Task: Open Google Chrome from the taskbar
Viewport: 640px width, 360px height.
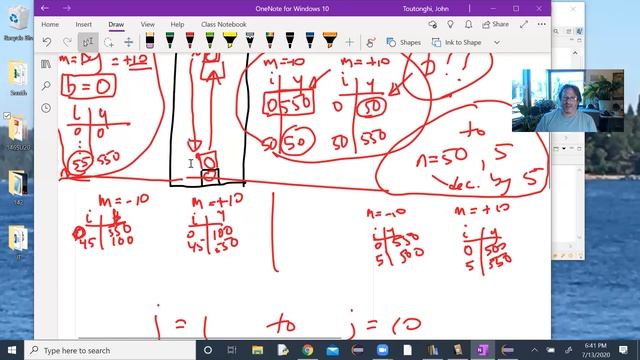Action: [308, 350]
